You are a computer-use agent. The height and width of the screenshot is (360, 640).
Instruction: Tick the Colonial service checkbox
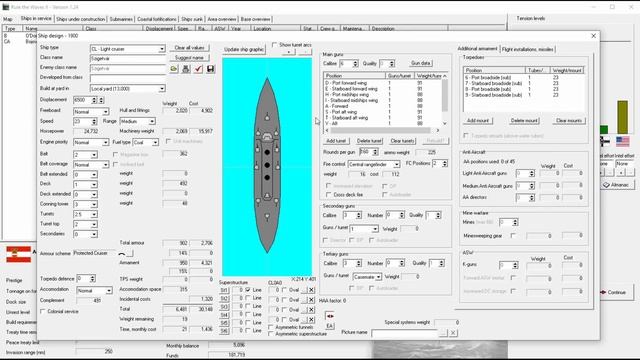coord(43,311)
